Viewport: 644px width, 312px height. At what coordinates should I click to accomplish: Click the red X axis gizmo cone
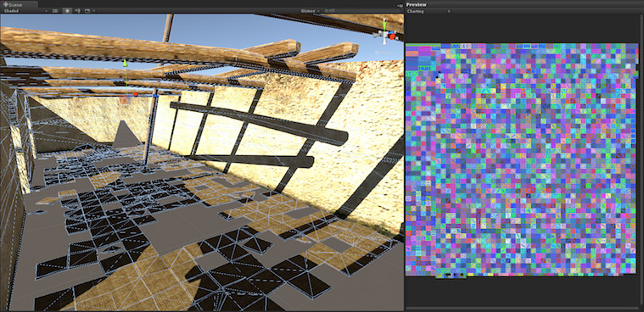click(x=393, y=36)
